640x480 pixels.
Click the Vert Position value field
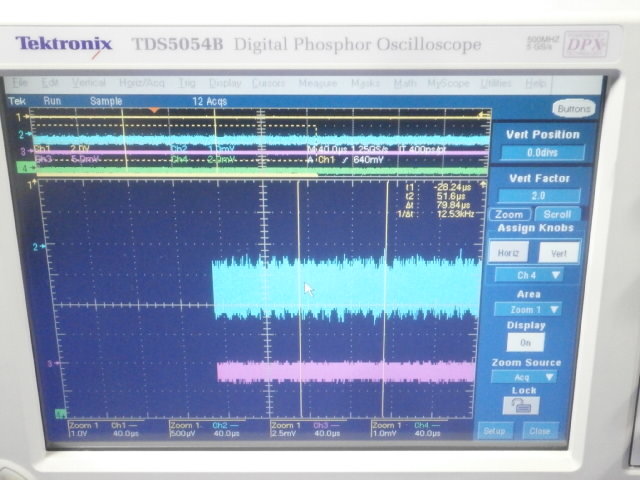[x=542, y=153]
